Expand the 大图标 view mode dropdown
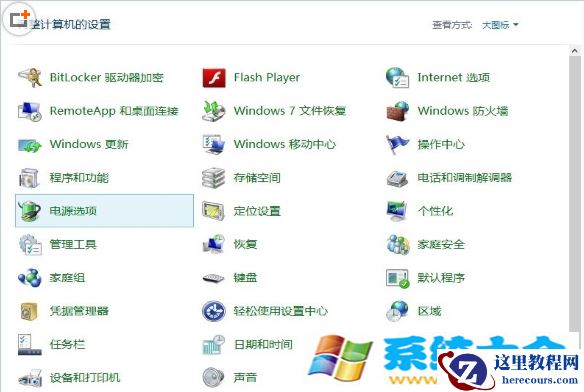 (x=500, y=25)
